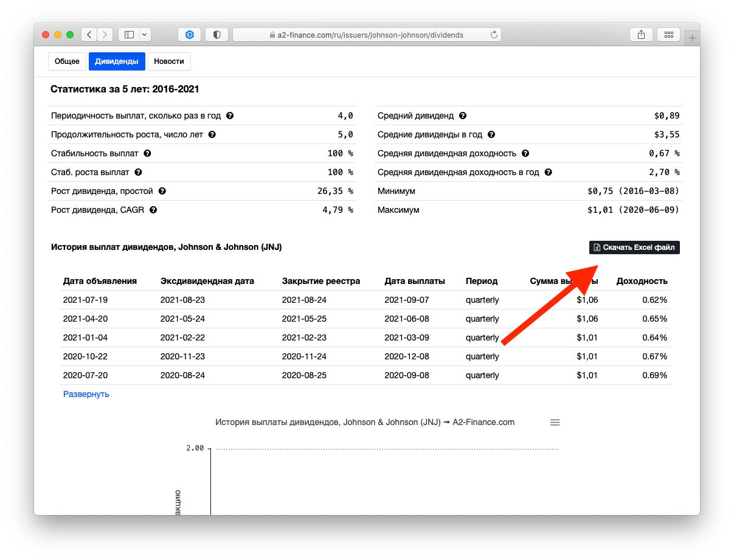Show help for Средняя дивидендная доходность в год

pos(549,172)
